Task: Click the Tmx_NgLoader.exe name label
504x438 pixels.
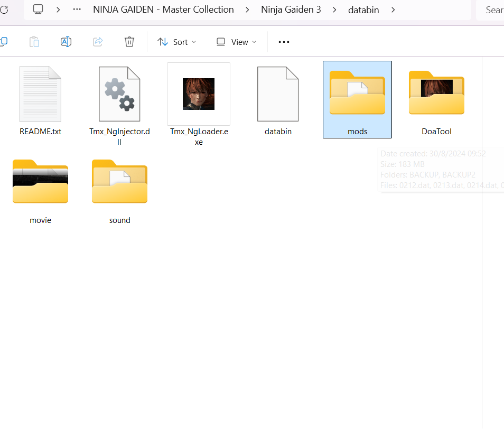Action: pyautogui.click(x=199, y=136)
